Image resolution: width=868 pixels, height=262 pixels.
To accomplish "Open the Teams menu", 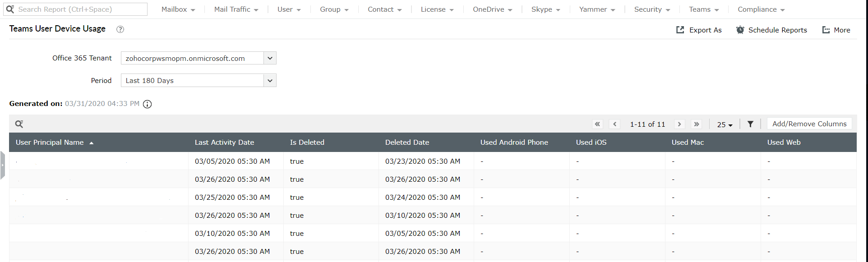I will coord(703,9).
